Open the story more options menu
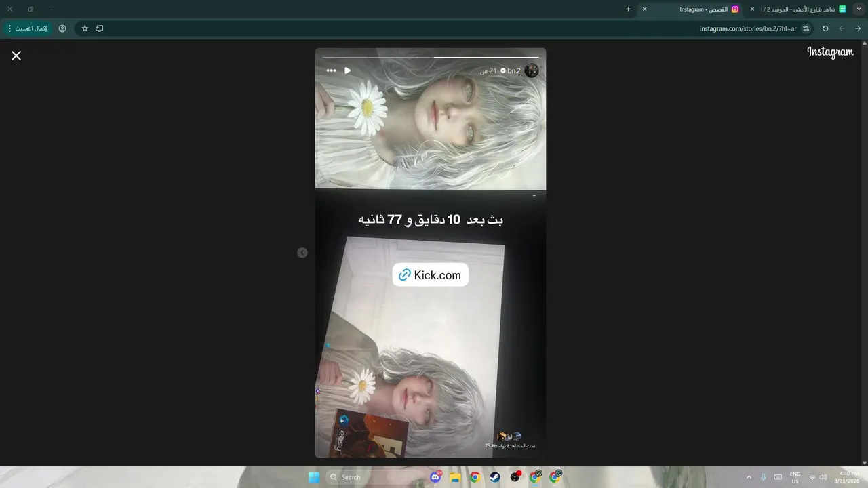868x488 pixels. pos(331,70)
